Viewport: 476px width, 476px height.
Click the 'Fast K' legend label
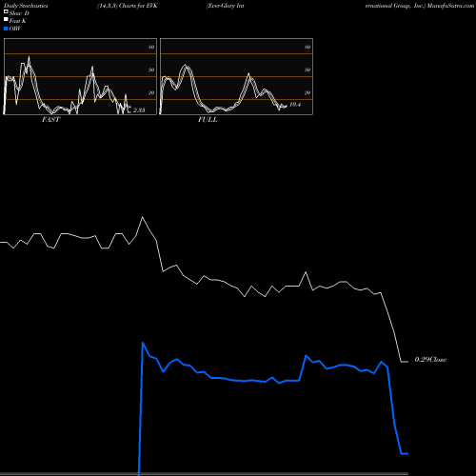[x=18, y=21]
